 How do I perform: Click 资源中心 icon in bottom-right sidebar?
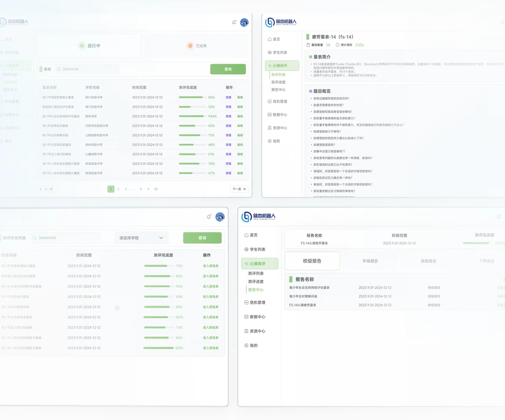(246, 331)
